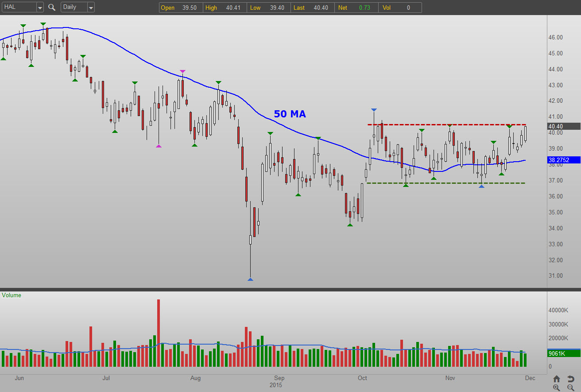The height and width of the screenshot is (392, 581).
Task: Click the magenta triangle below the July low
Action: pyautogui.click(x=159, y=146)
